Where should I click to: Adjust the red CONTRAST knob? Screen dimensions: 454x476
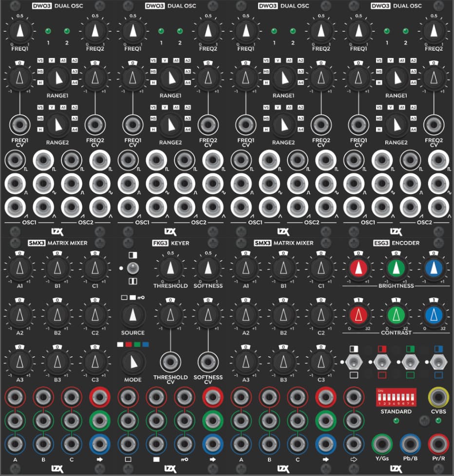359,315
